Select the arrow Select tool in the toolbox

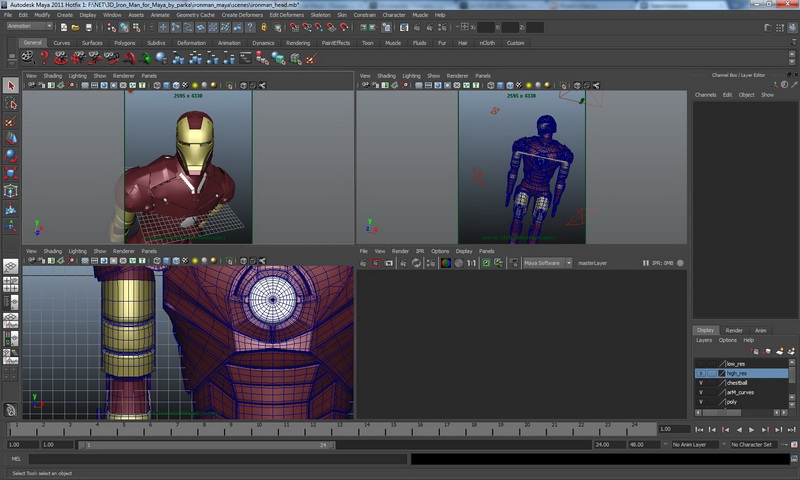click(11, 87)
